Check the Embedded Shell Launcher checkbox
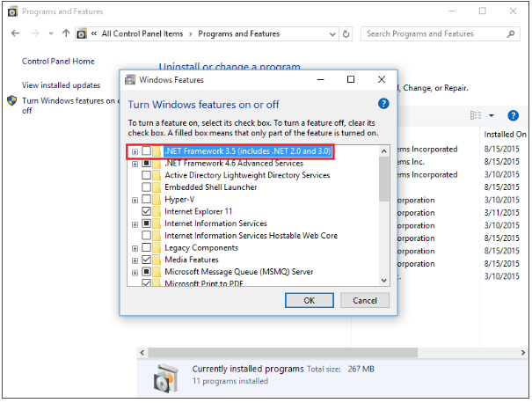Viewport: 532px width, 403px height. [x=146, y=187]
